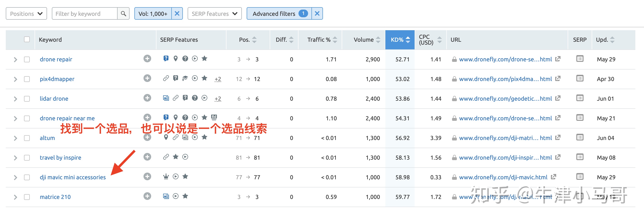Select the matrice 210 row checkbox

pos(27,197)
